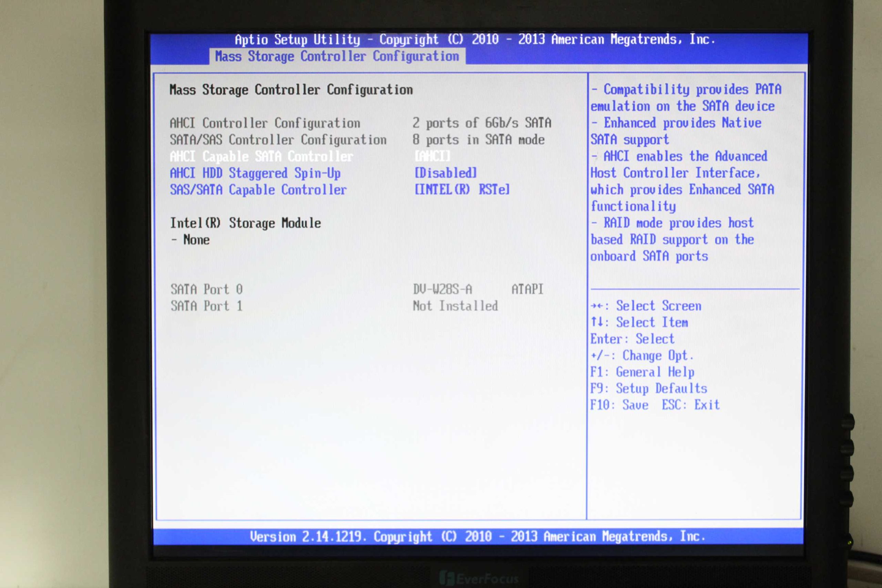Click the DV-W28S-A device name
This screenshot has height=588, width=882.
coord(442,289)
